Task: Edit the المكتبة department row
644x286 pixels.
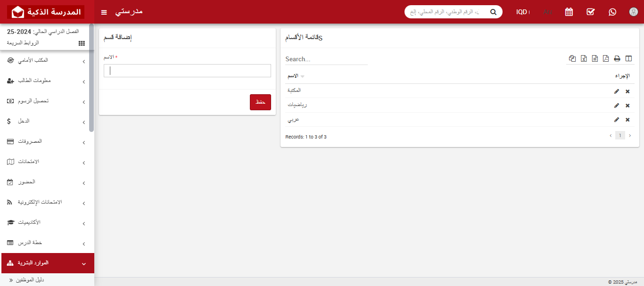Action: click(x=617, y=91)
